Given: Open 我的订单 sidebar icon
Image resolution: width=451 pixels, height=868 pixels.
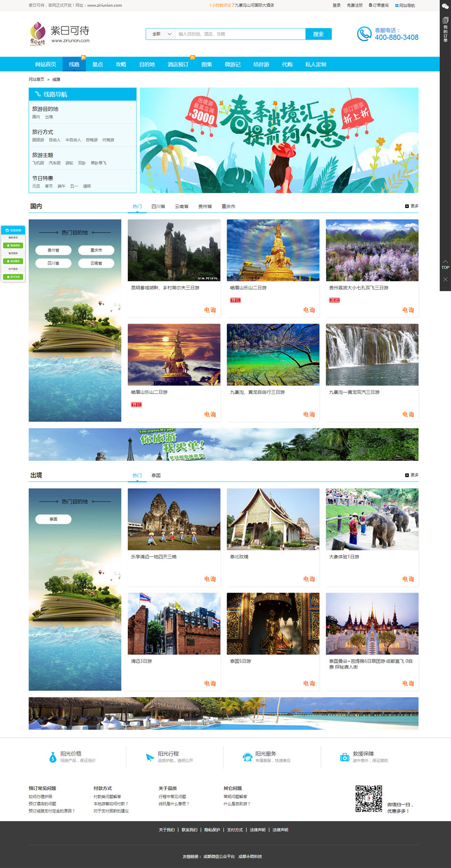Looking at the screenshot, I should (x=445, y=30).
